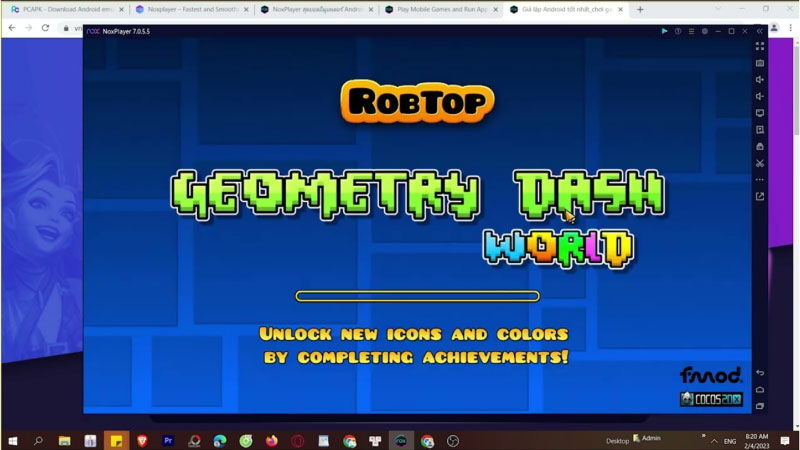Click the export/share icon in NoxPlayer sidebar
This screenshot has height=450, width=800.
point(760,196)
